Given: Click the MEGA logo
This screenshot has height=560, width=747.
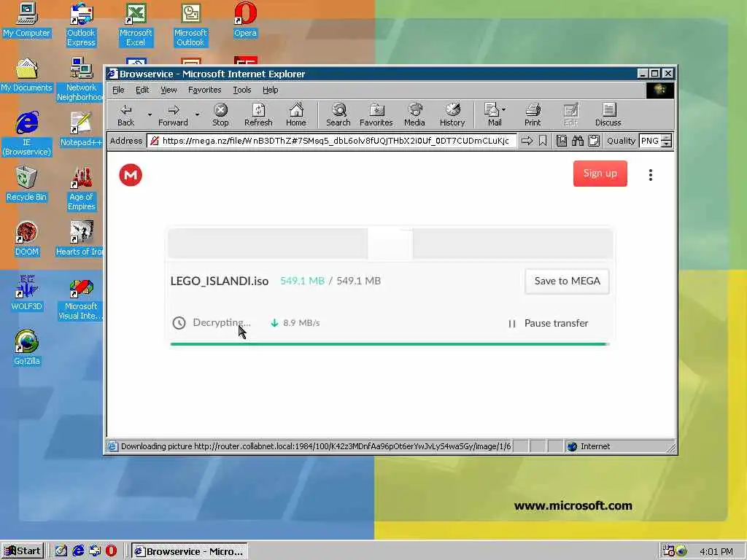Looking at the screenshot, I should coord(131,175).
